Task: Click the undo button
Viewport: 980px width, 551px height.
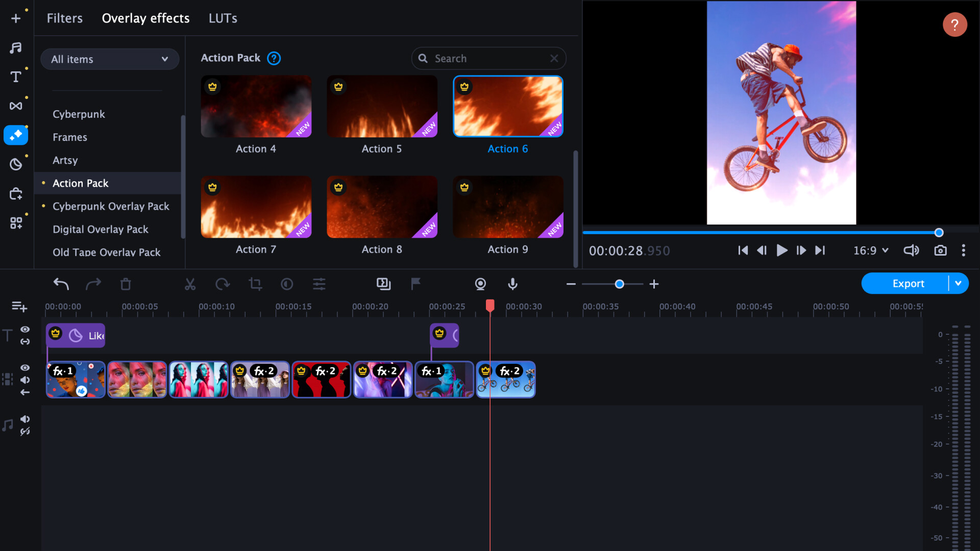Action: [61, 283]
